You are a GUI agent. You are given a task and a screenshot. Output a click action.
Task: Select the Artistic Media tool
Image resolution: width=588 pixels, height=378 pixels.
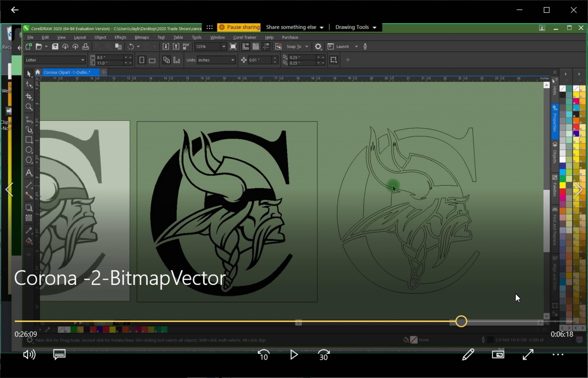pos(29,130)
